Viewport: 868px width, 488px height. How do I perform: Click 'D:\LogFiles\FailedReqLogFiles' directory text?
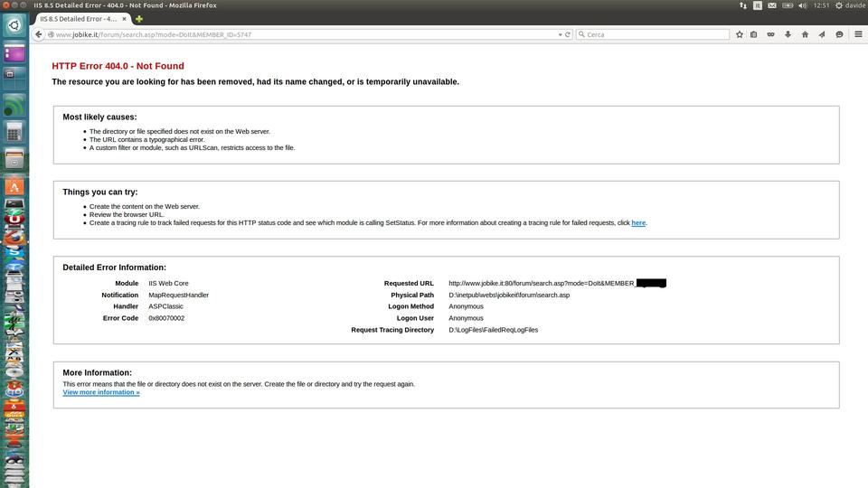[x=494, y=330]
